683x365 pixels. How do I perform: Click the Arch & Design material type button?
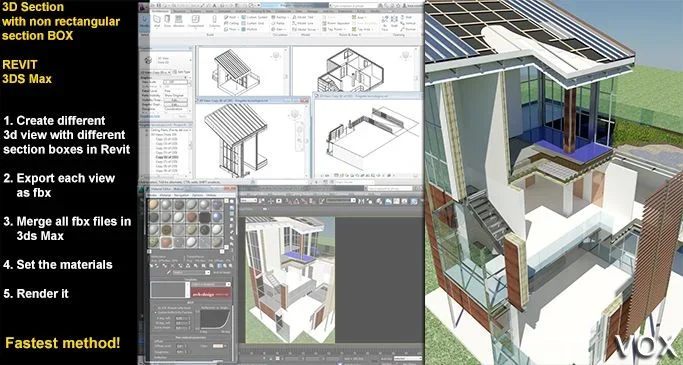click(x=222, y=272)
